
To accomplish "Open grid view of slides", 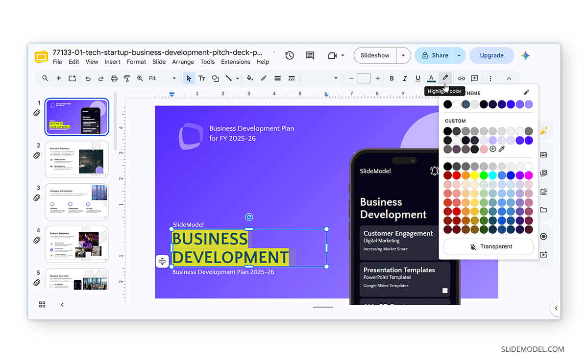I will (x=42, y=305).
